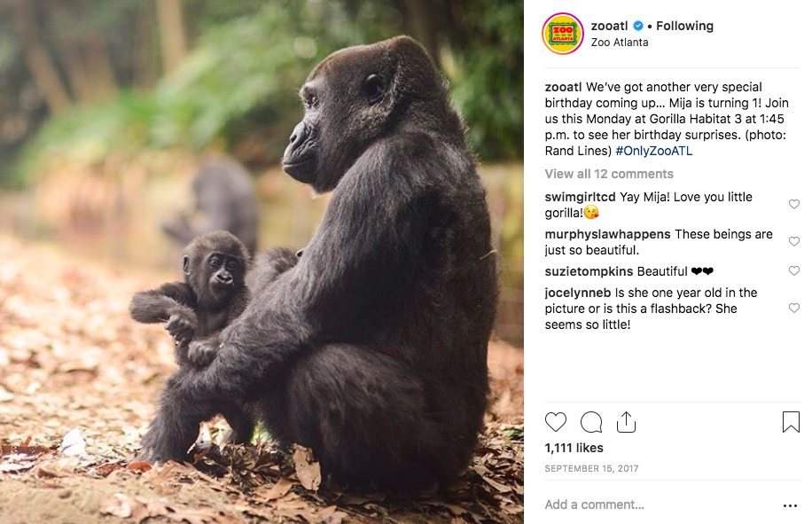Click into the Add a comment field

point(658,504)
